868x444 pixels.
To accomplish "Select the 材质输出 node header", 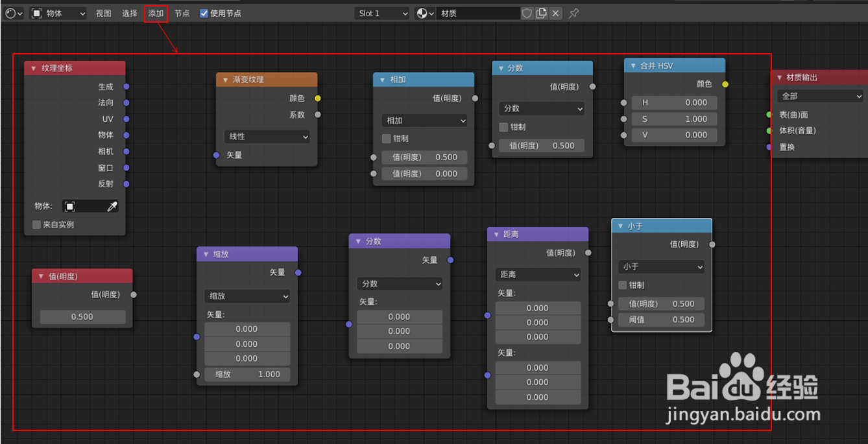I will pos(819,77).
